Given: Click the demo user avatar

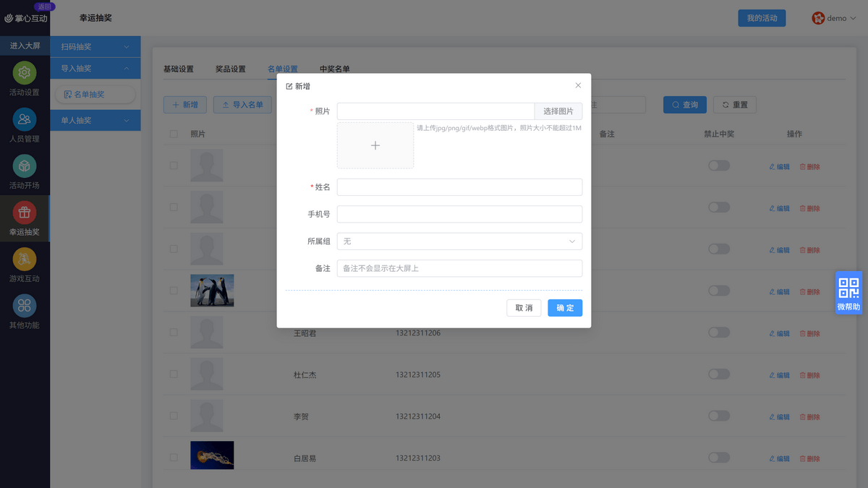Looking at the screenshot, I should tap(818, 18).
